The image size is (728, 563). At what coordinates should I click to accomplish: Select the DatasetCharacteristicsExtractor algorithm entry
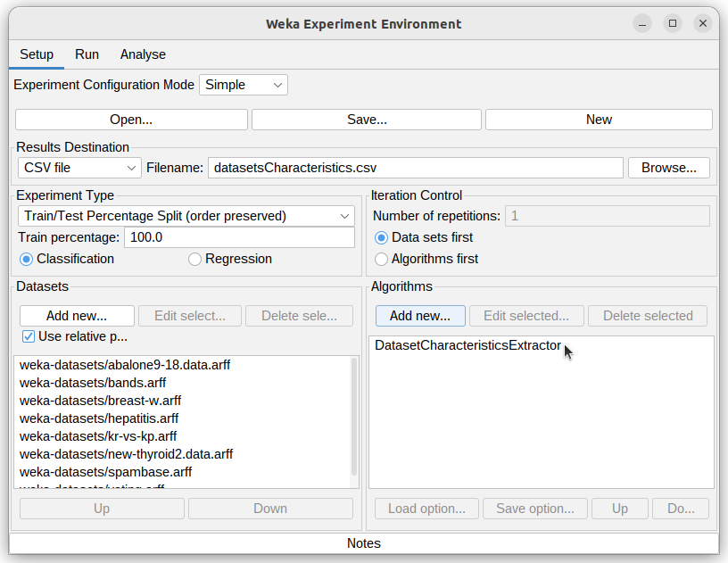click(467, 344)
